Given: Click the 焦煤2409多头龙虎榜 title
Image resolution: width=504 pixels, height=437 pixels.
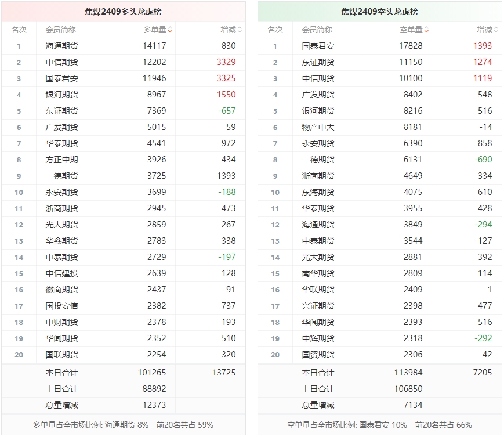Looking at the screenshot, I should (x=123, y=12).
